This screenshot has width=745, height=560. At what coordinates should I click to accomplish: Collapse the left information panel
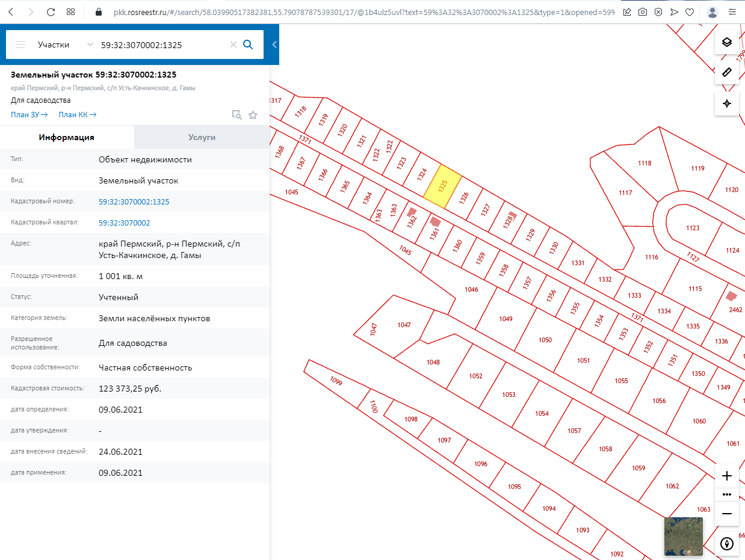274,45
